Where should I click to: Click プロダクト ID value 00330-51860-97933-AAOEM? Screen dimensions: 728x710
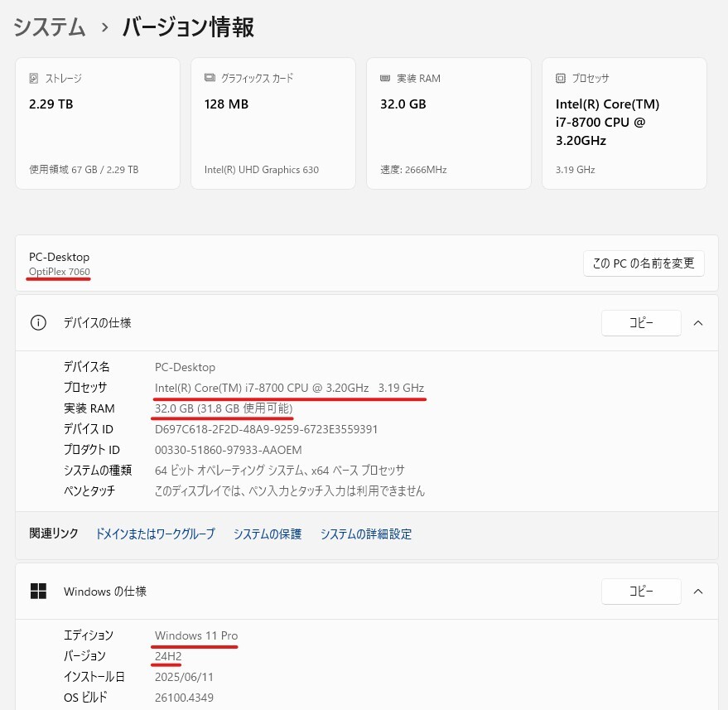(228, 450)
